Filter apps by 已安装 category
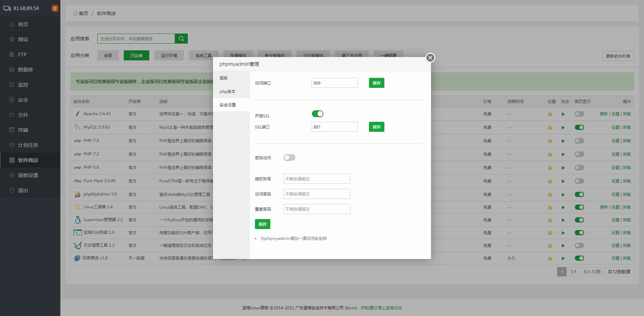The height and width of the screenshot is (316, 644). click(137, 55)
